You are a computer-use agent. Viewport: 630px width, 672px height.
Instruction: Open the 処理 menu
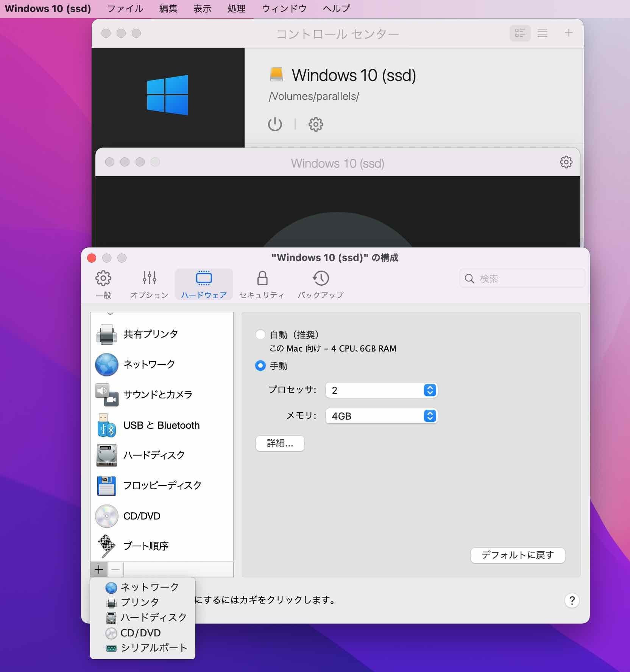[x=236, y=8]
